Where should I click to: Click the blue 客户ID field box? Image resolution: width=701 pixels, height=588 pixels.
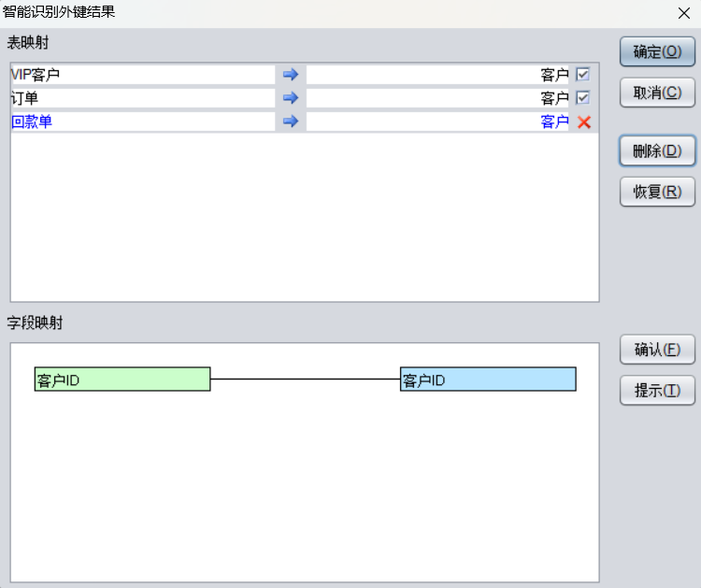pos(488,380)
